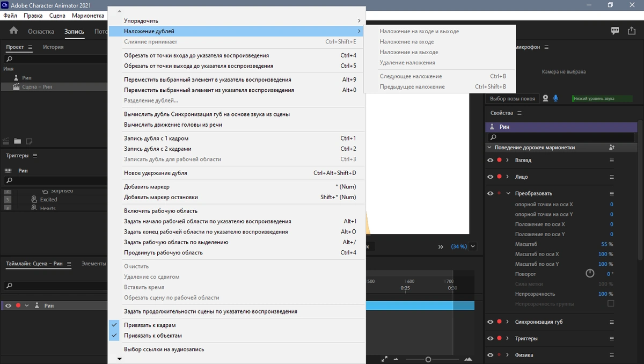Select Вычислить движение головы из речи

[237, 125]
